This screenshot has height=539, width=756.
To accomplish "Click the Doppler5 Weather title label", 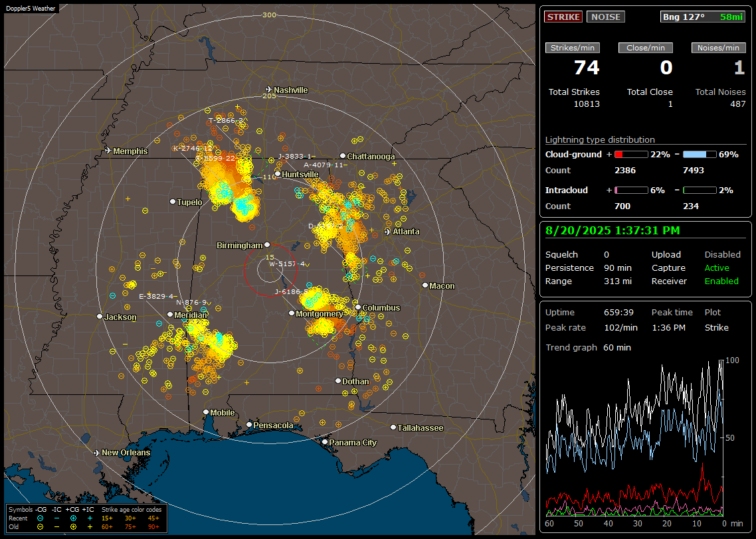I will pos(31,8).
